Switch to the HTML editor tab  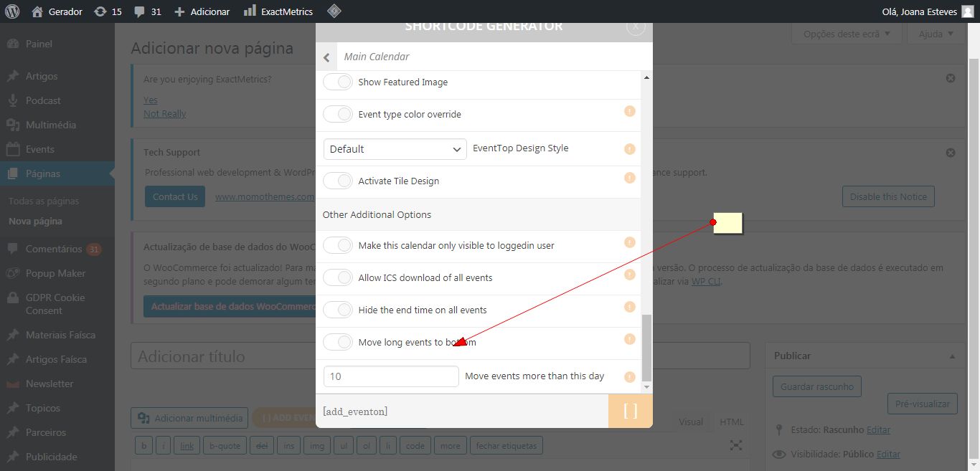pyautogui.click(x=732, y=422)
